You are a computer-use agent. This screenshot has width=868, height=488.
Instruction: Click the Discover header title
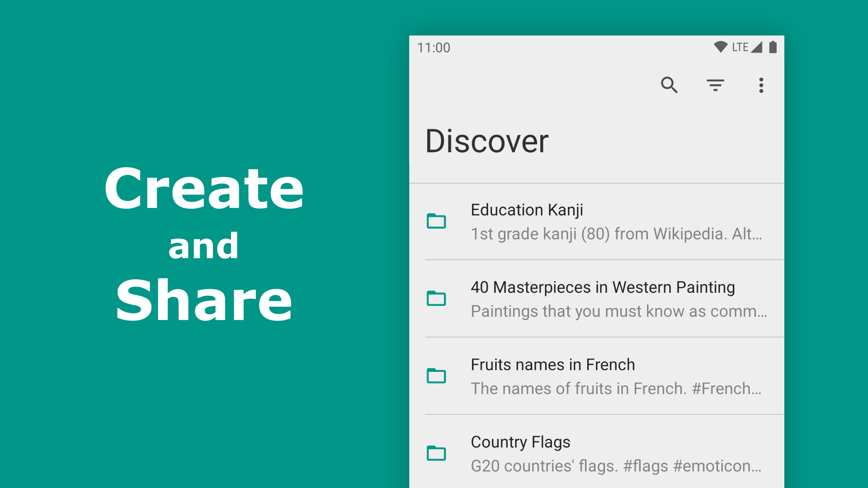487,141
